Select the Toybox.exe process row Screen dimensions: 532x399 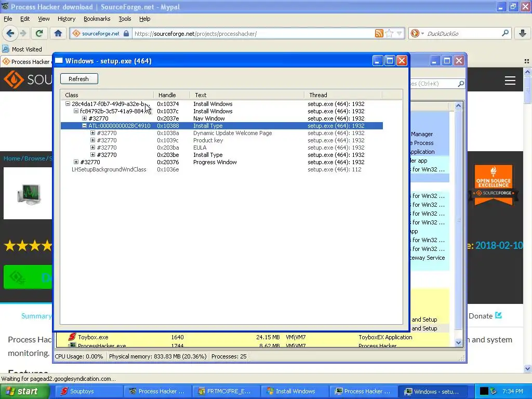tap(253, 337)
